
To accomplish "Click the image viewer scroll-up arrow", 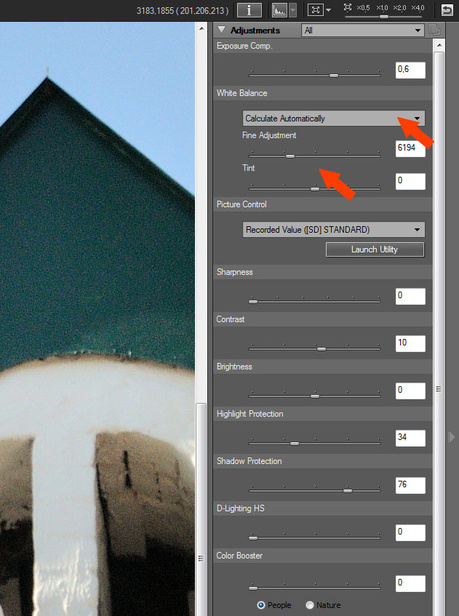I will pos(201,29).
